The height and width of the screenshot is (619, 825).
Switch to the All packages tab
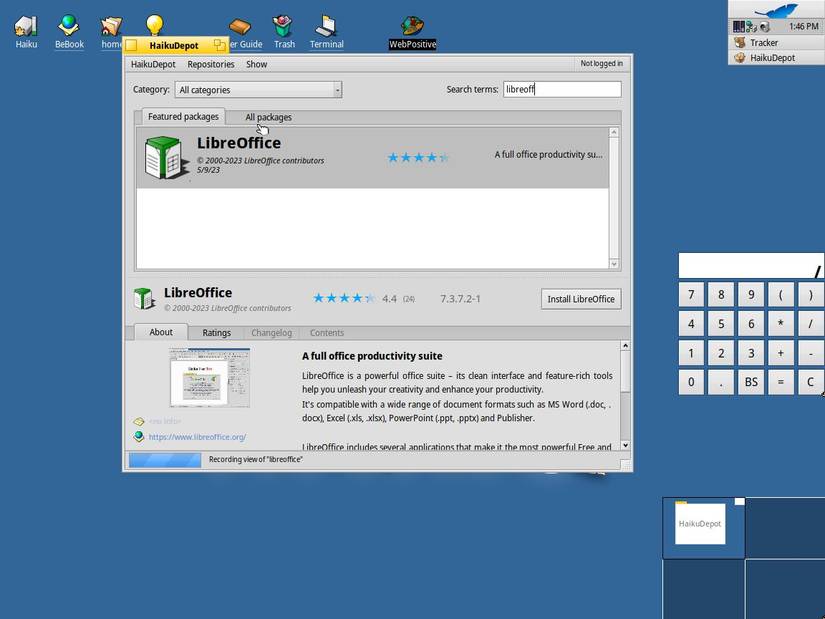click(x=267, y=116)
